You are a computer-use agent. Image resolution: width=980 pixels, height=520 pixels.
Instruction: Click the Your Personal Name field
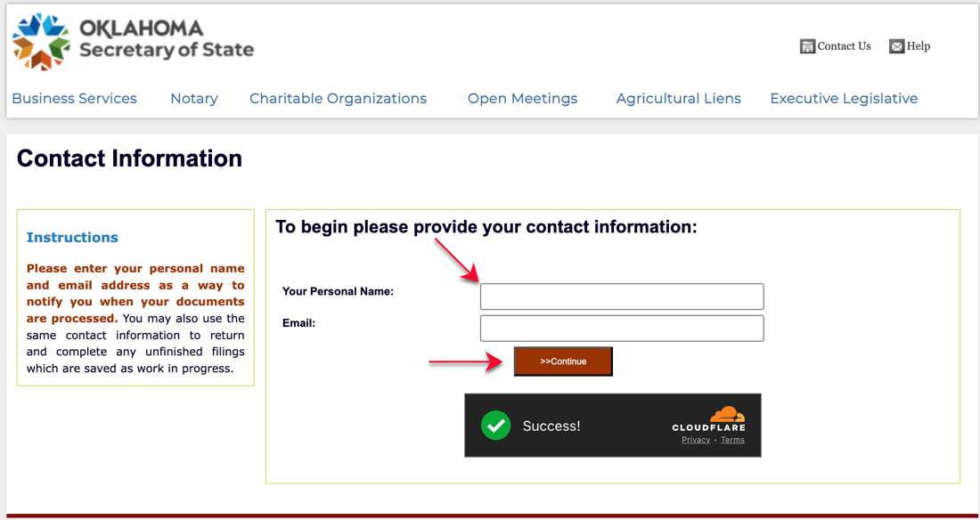pyautogui.click(x=622, y=297)
